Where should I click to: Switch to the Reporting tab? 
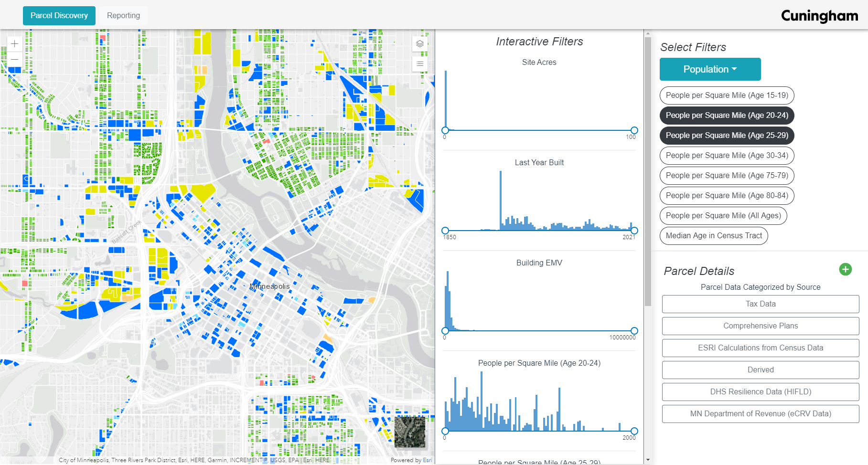tap(123, 16)
